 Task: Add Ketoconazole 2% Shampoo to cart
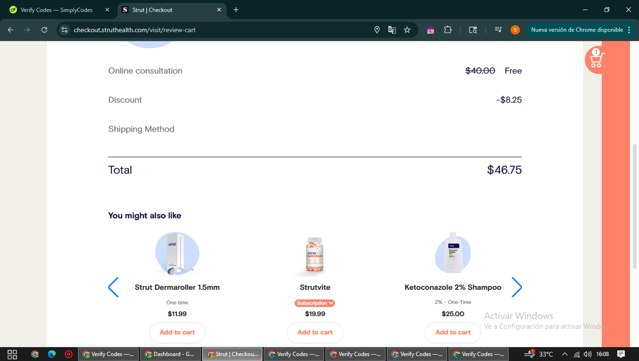[452, 332]
